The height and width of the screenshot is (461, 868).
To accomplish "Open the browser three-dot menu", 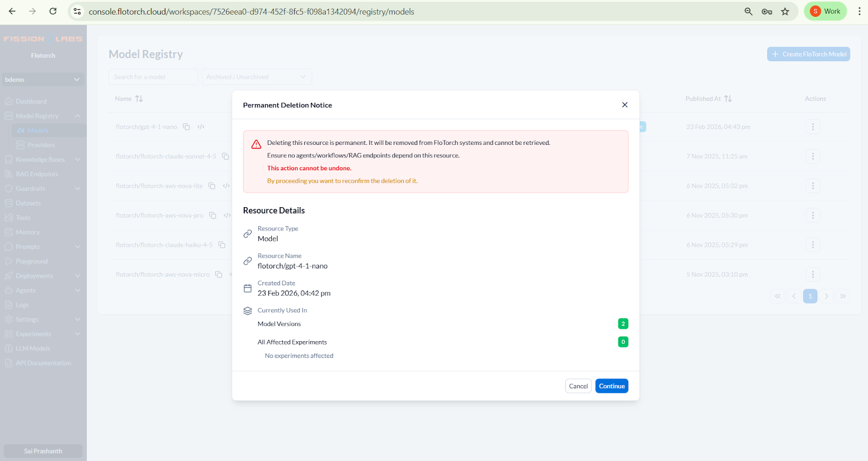I will (x=859, y=11).
